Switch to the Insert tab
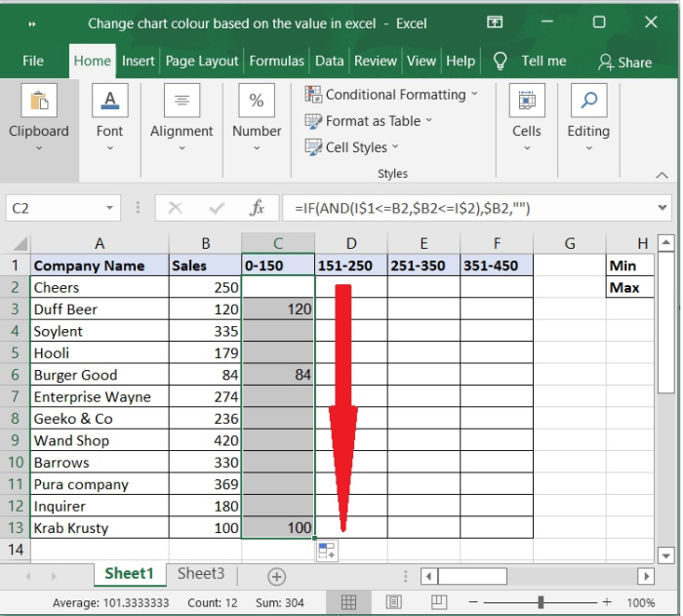683x616 pixels. tap(139, 61)
